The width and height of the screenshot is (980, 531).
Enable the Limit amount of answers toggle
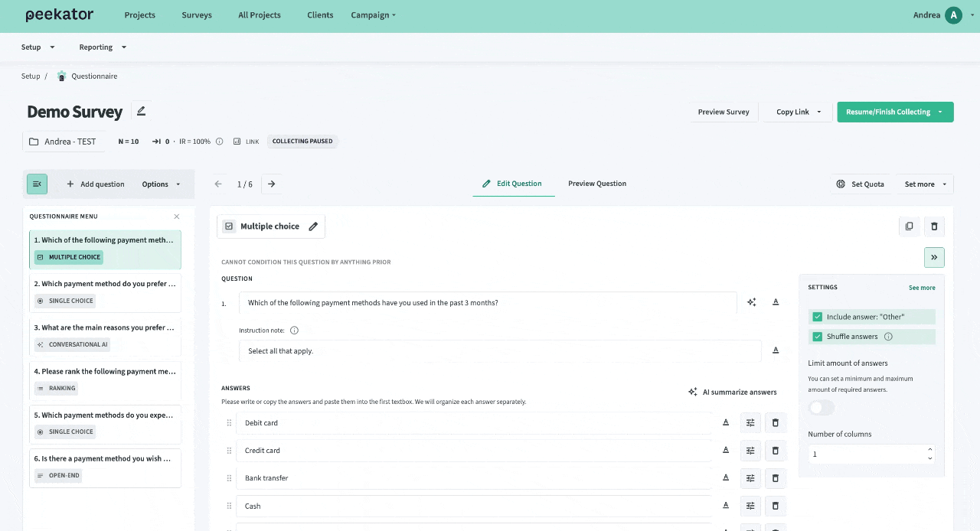pyautogui.click(x=821, y=408)
